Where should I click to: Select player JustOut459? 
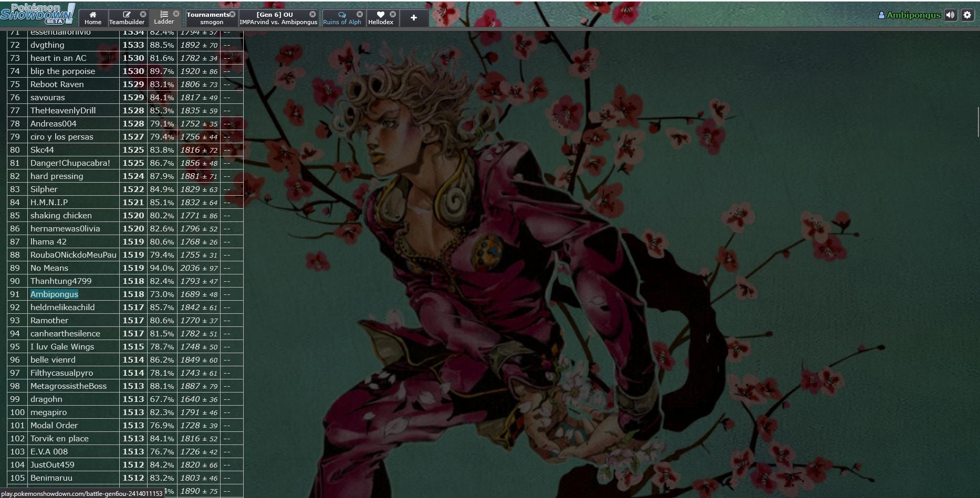(53, 465)
